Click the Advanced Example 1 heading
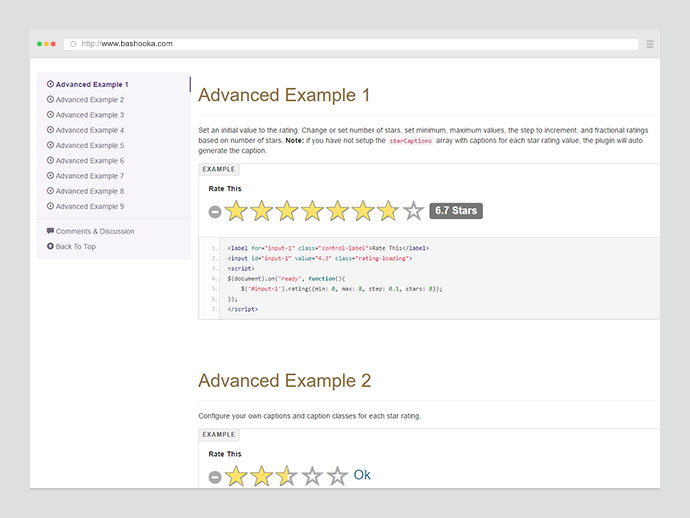690x518 pixels. (284, 95)
